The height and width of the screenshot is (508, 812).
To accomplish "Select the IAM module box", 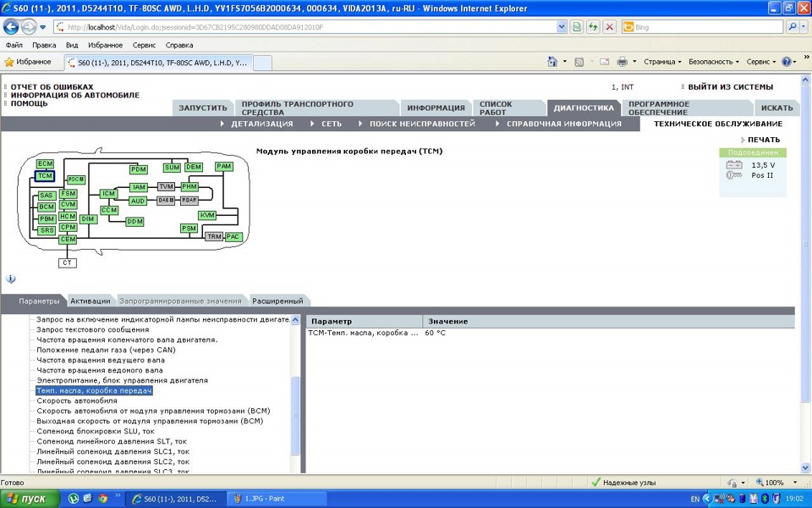I will [139, 187].
